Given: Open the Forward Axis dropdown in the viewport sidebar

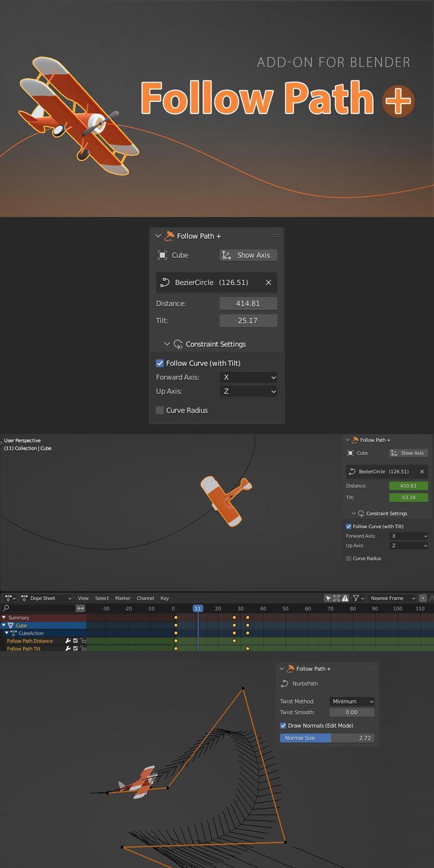Looking at the screenshot, I should 409,536.
